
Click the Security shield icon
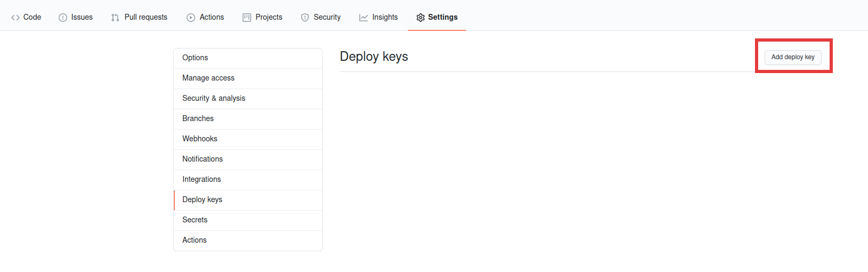305,18
